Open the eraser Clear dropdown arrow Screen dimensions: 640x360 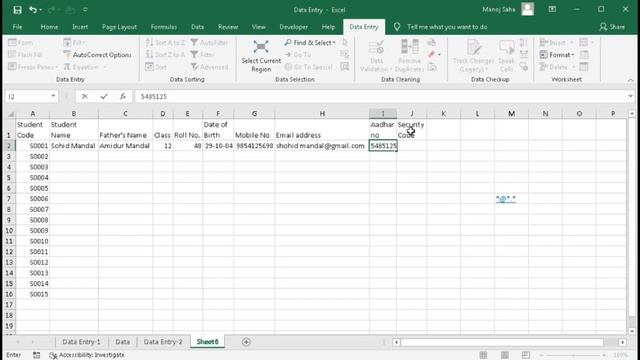[x=439, y=55]
